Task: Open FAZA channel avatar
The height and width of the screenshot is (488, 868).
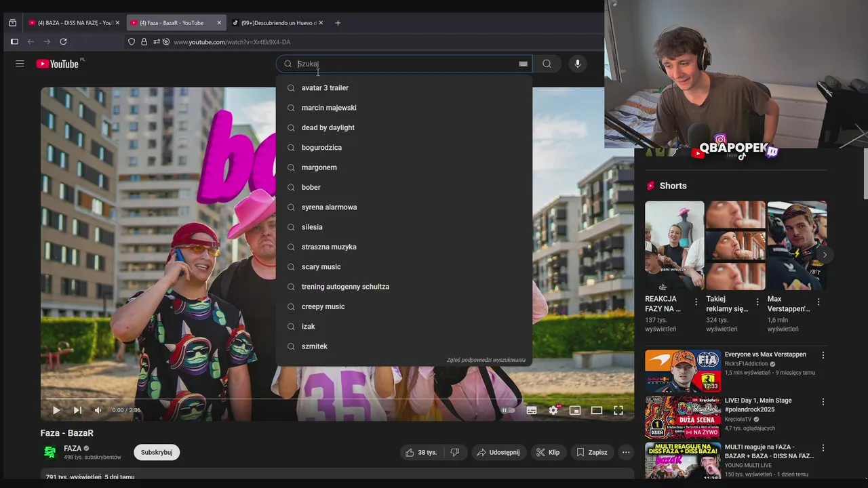Action: 50,452
